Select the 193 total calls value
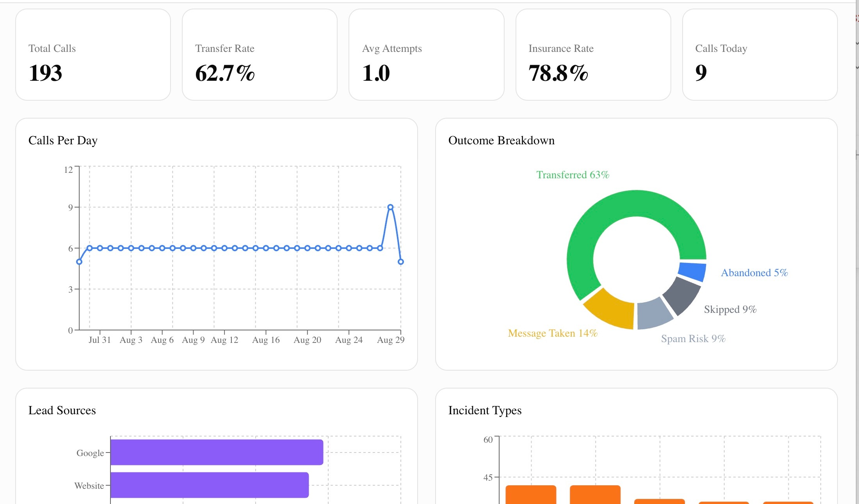859x504 pixels. 45,73
